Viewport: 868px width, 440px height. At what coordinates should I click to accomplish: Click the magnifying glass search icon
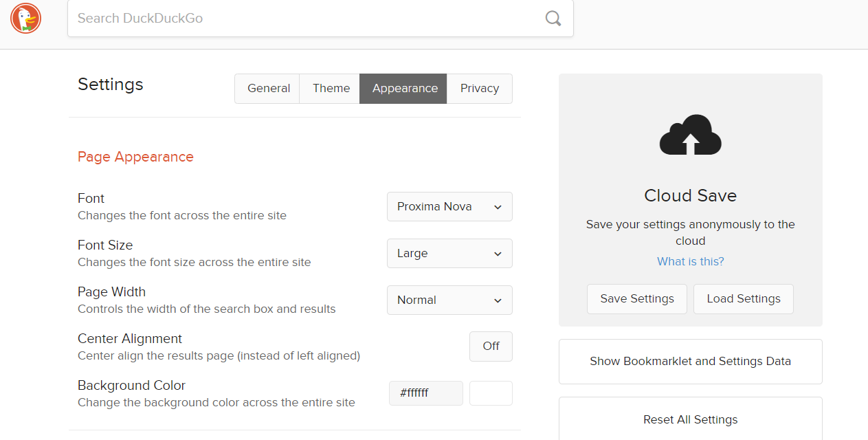(553, 19)
